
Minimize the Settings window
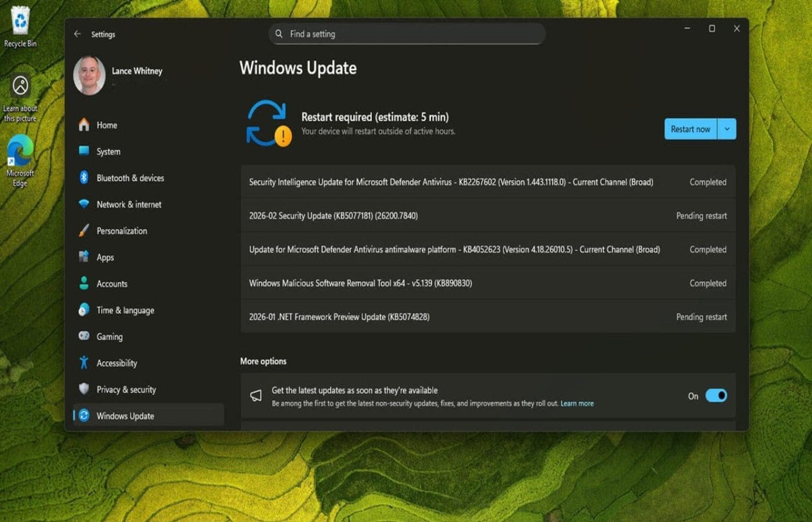687,28
